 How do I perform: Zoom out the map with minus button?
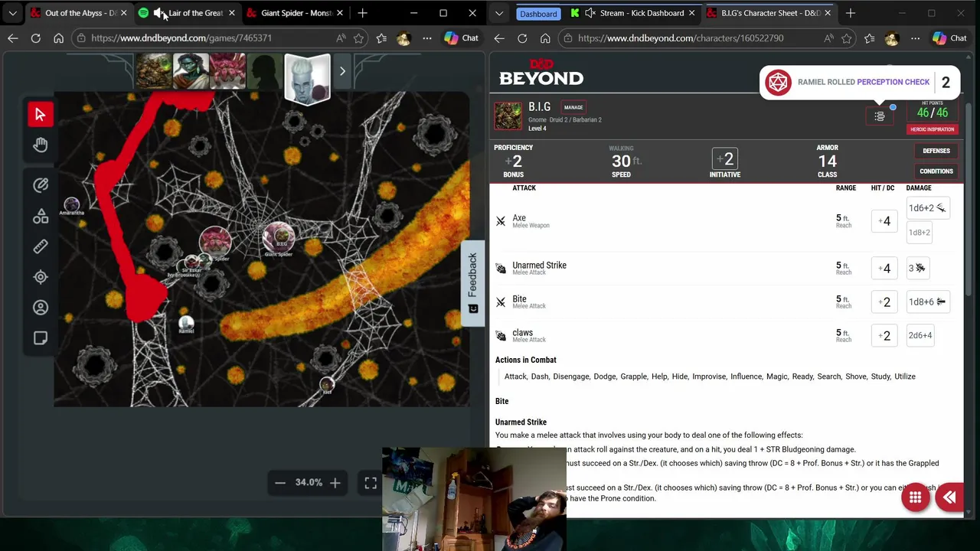pos(280,482)
